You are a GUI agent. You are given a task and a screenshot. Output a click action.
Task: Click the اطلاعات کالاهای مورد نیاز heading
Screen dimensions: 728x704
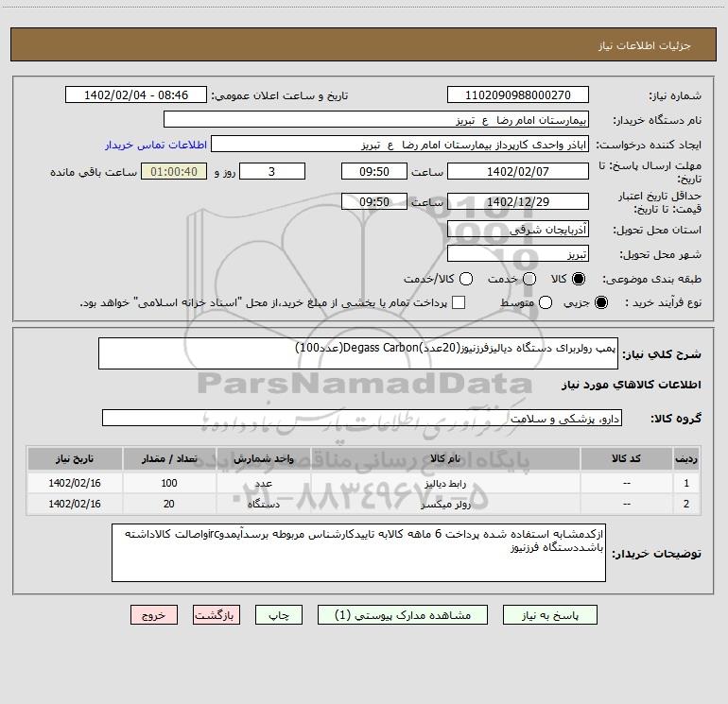[631, 385]
